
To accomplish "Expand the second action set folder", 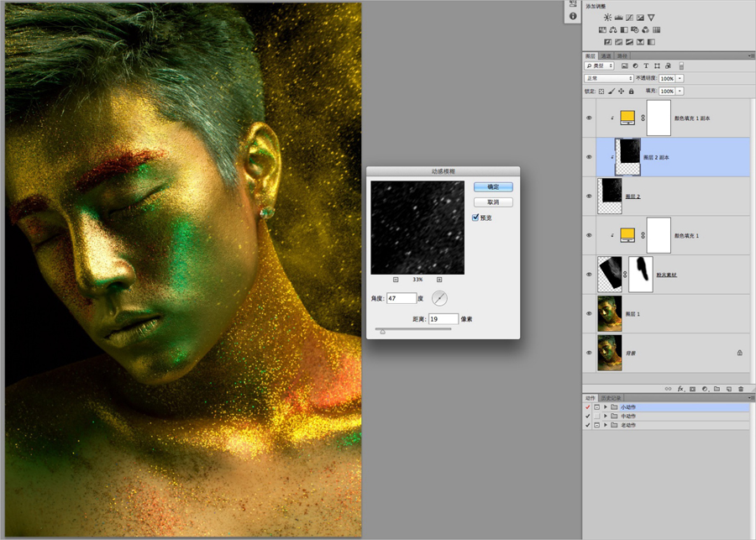I will click(606, 416).
